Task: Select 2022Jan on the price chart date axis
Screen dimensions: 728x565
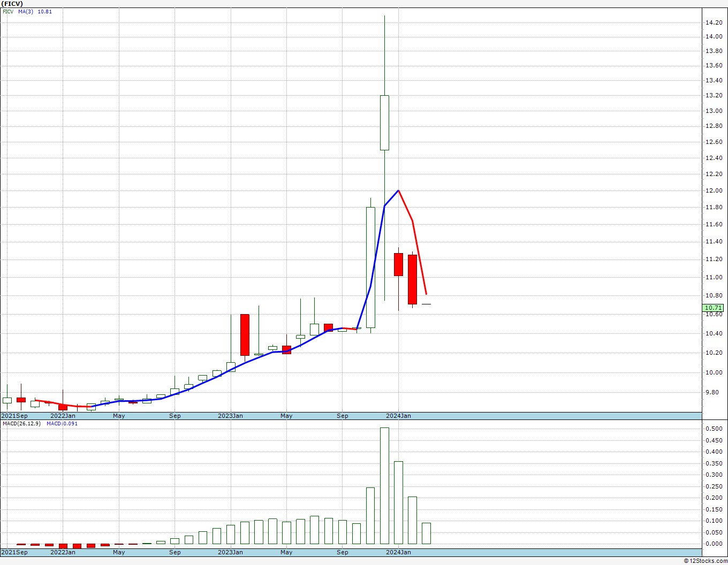Action: 63,416
